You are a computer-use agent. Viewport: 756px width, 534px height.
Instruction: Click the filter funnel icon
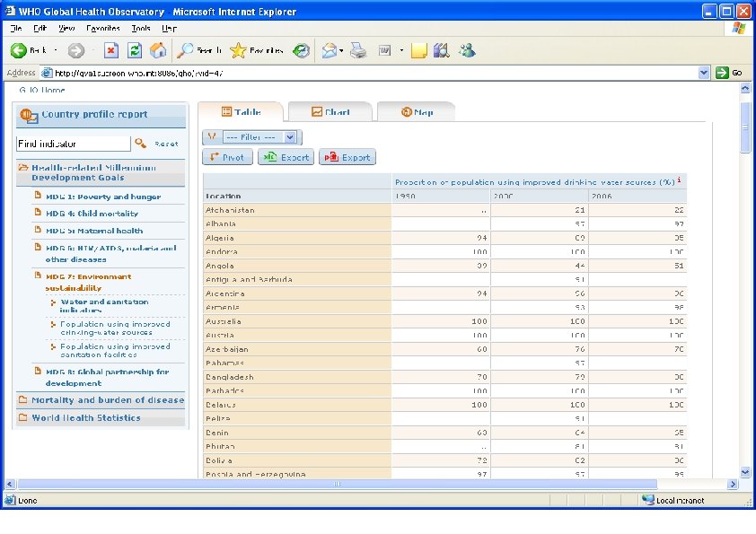pyautogui.click(x=211, y=137)
